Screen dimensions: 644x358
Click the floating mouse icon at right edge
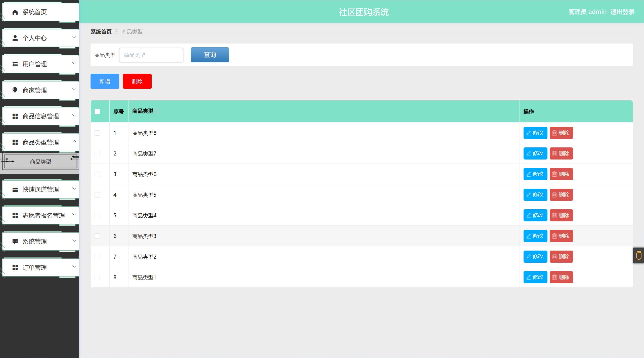(x=639, y=255)
